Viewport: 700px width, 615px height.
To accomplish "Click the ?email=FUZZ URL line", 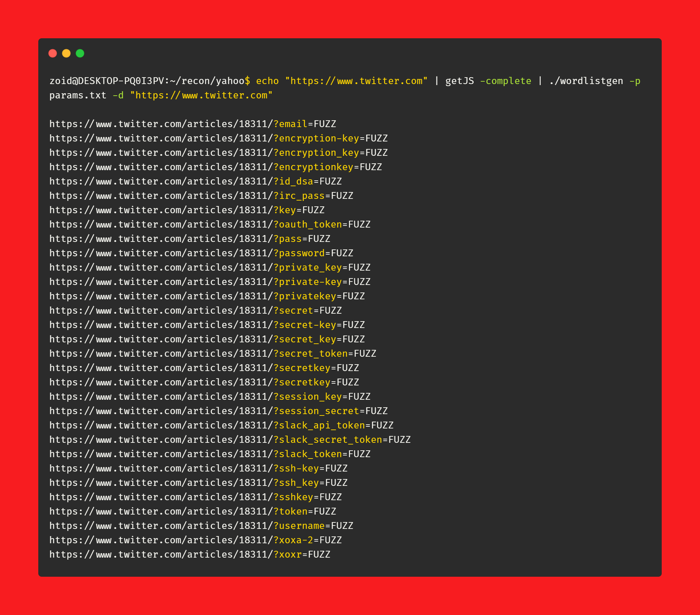I will (193, 124).
